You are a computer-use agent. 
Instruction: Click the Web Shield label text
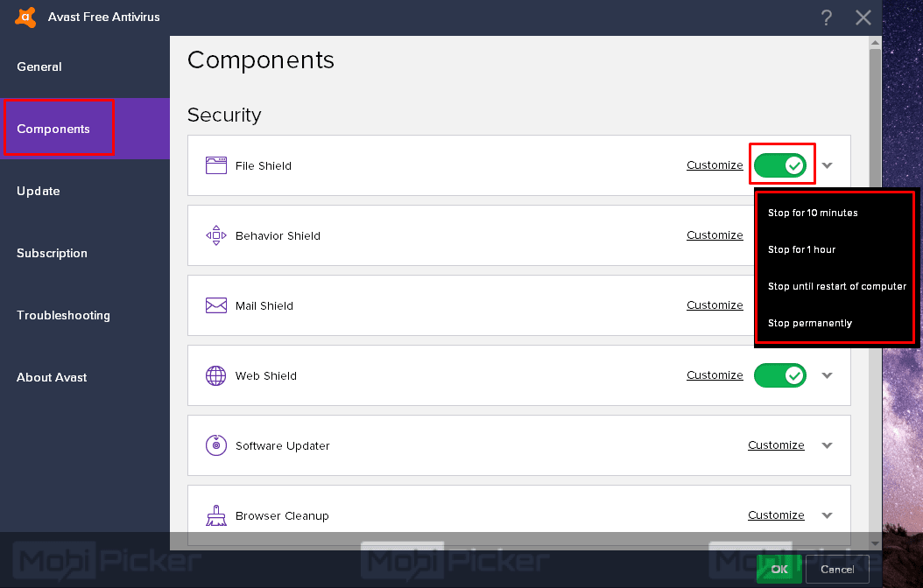point(266,375)
